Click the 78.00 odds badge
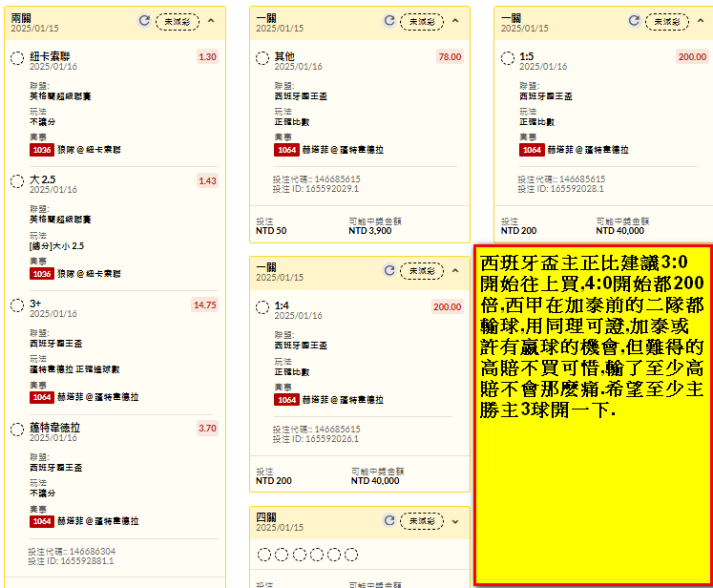 (x=450, y=57)
